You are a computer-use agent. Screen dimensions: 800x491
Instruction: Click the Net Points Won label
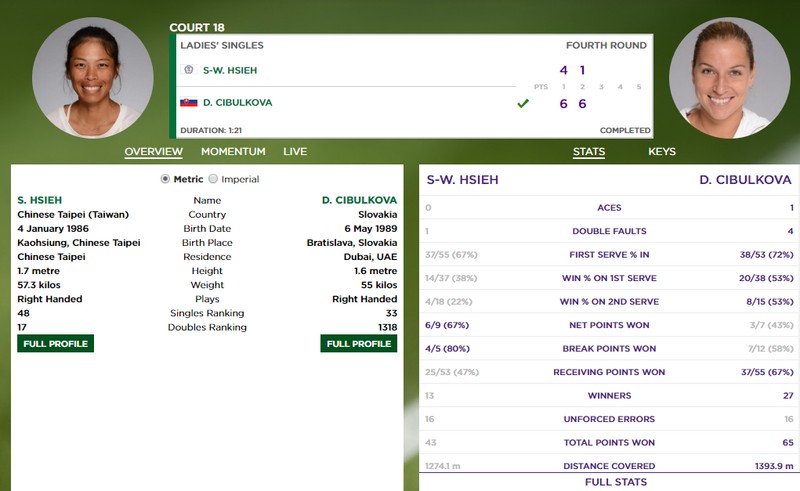pos(609,325)
